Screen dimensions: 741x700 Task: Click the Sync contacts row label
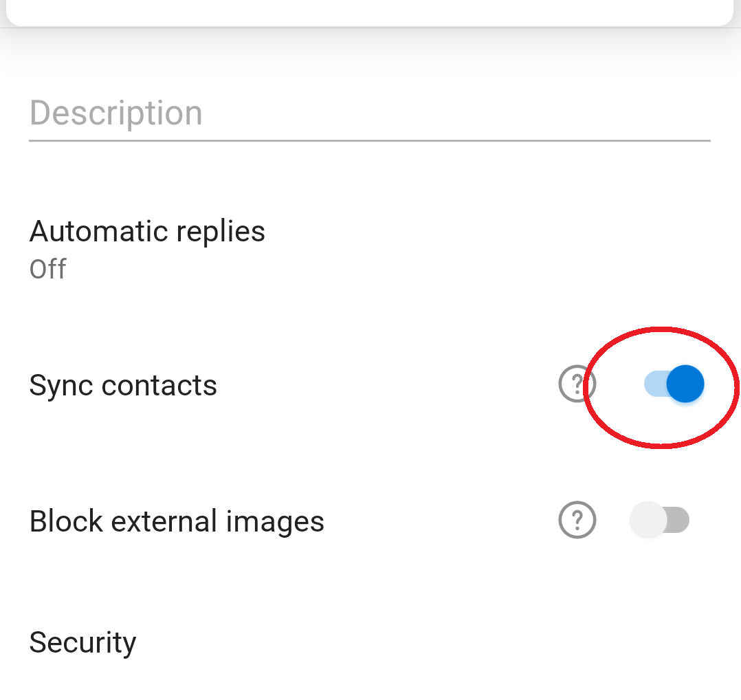pyautogui.click(x=123, y=385)
